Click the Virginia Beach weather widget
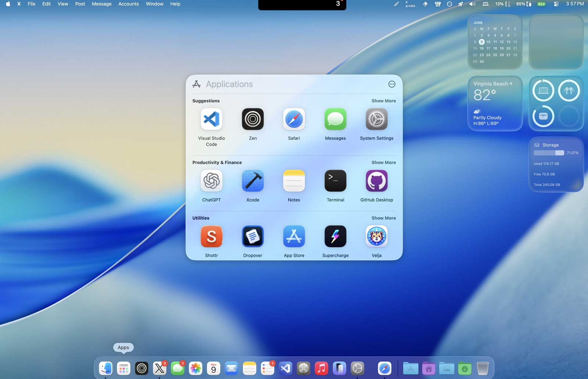 click(x=495, y=103)
